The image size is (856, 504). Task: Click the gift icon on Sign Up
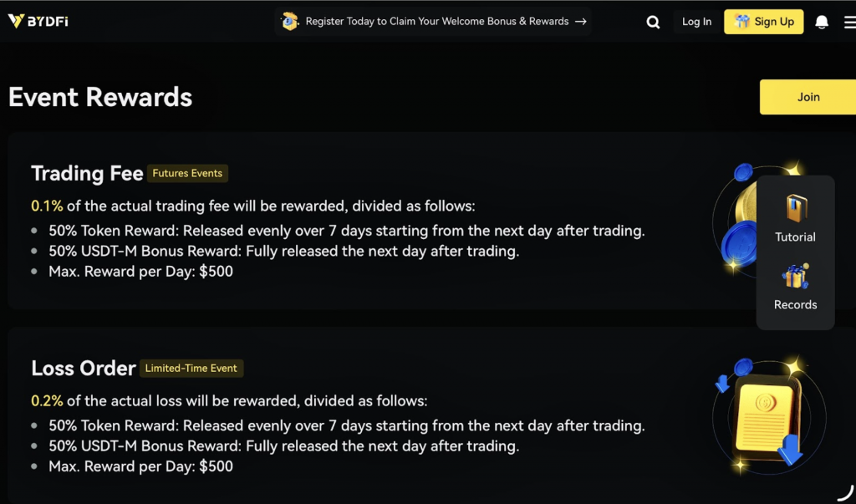pos(741,22)
